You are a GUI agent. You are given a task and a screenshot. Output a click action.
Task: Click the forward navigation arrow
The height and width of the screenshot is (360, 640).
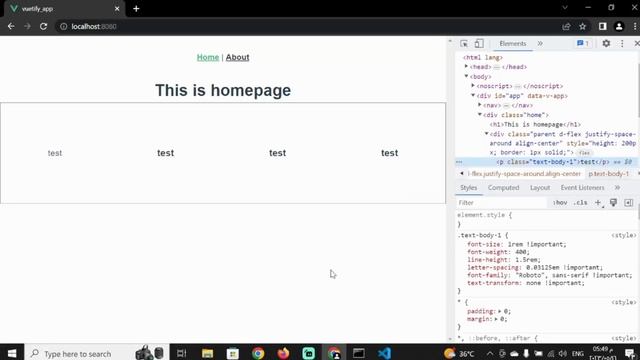point(27,27)
